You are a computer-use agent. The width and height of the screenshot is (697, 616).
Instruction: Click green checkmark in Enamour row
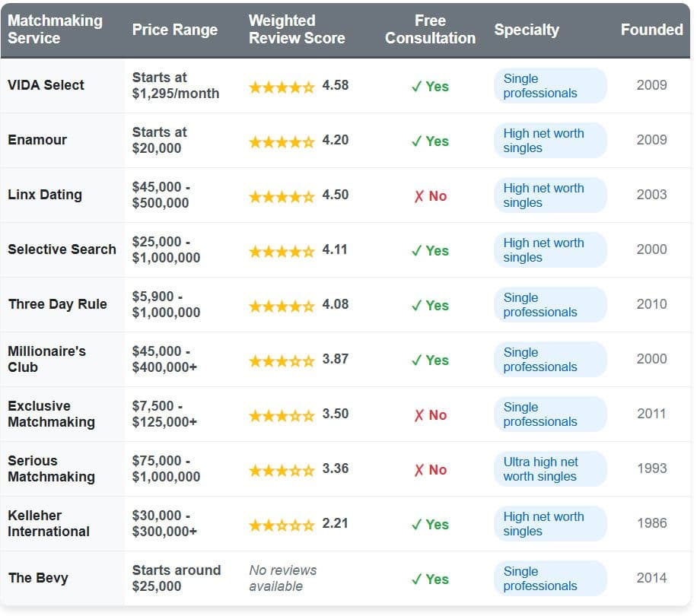[416, 141]
